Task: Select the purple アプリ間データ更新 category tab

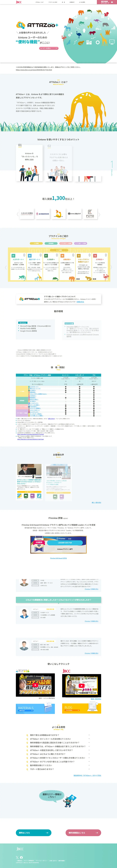Action: click(80, 243)
